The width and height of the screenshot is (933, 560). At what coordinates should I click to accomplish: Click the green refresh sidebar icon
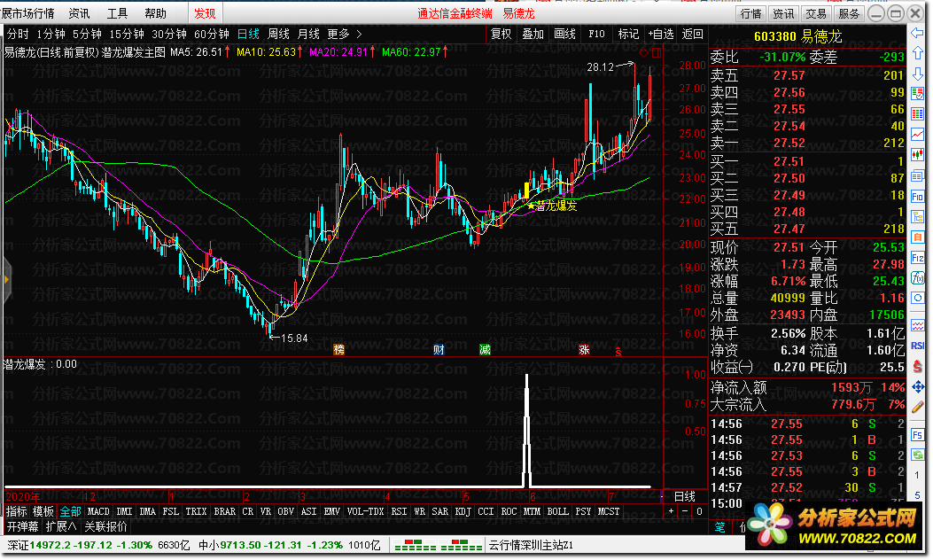(x=917, y=455)
